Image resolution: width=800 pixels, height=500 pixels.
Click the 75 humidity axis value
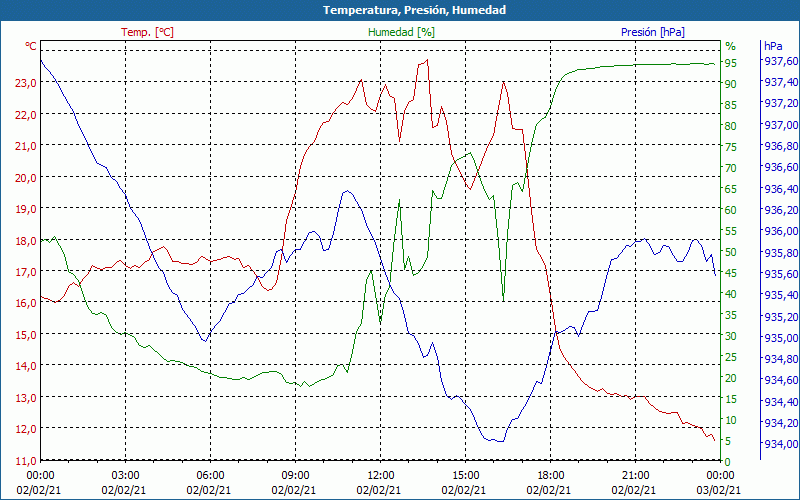(731, 147)
